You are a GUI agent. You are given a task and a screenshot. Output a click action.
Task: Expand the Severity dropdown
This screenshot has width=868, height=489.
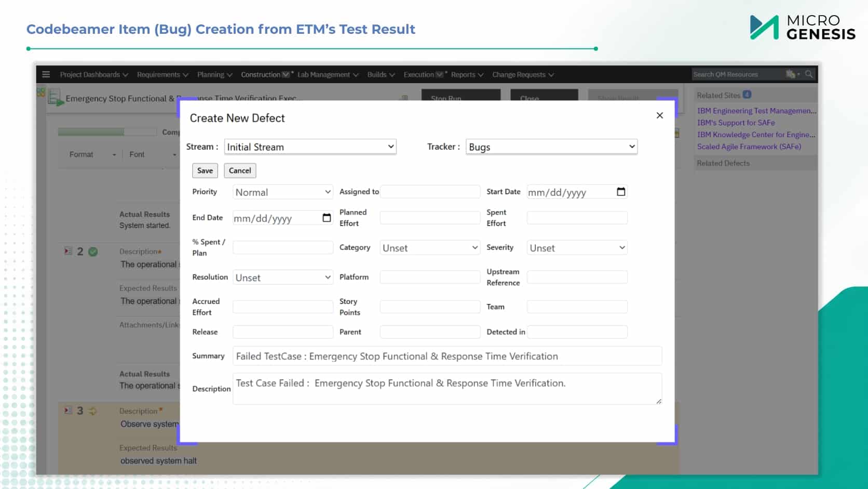(x=577, y=248)
